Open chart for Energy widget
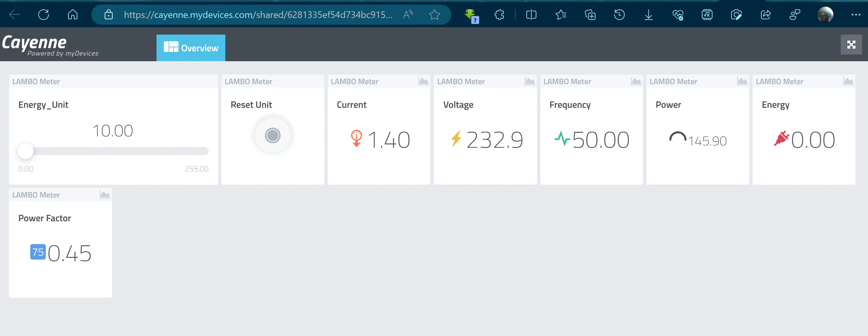Screen dimensions: 868x336 coord(848,81)
